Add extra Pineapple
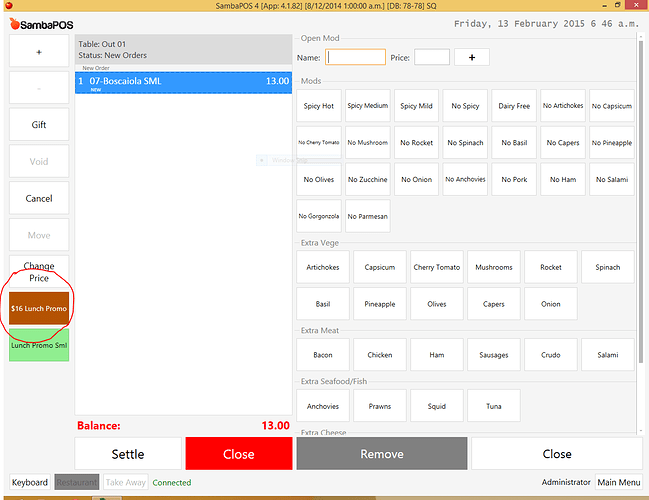 (x=380, y=304)
